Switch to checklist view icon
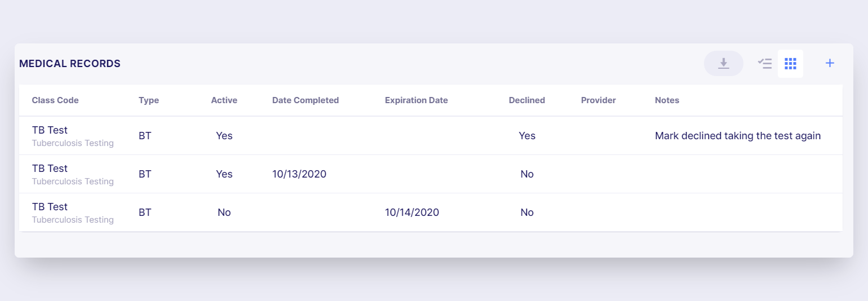The width and height of the screenshot is (868, 301). 765,64
